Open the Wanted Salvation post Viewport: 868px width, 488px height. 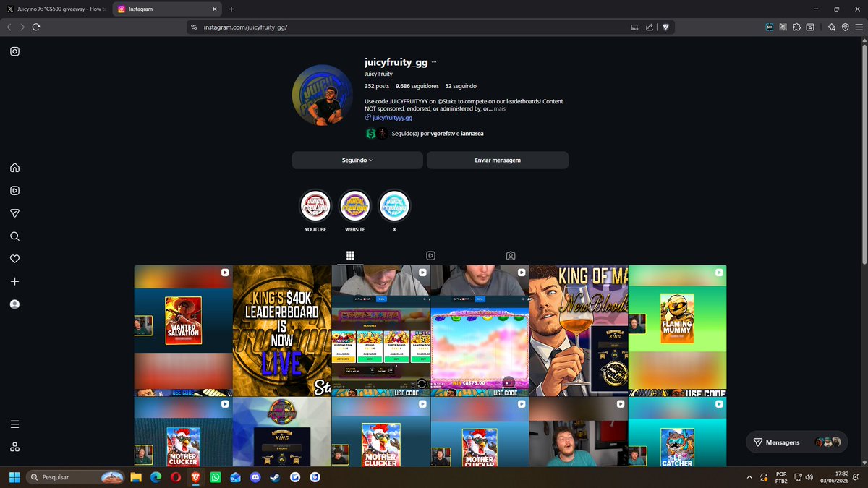[183, 330]
